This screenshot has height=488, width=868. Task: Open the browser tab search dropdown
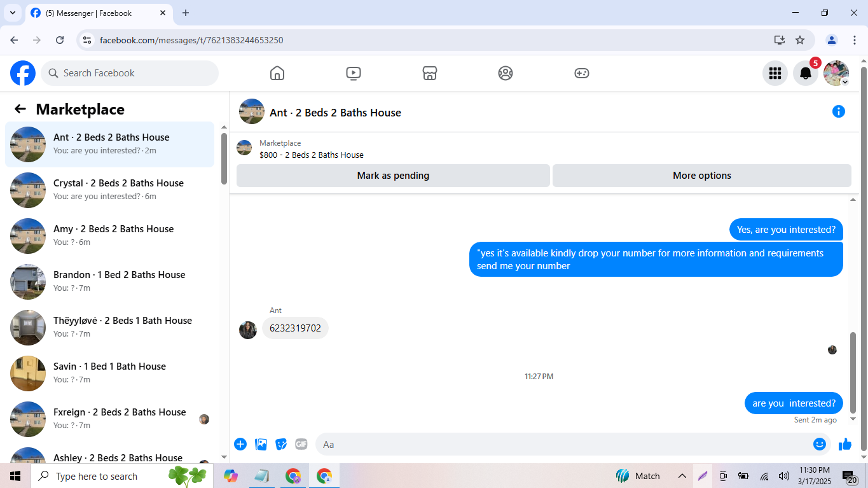(x=12, y=13)
